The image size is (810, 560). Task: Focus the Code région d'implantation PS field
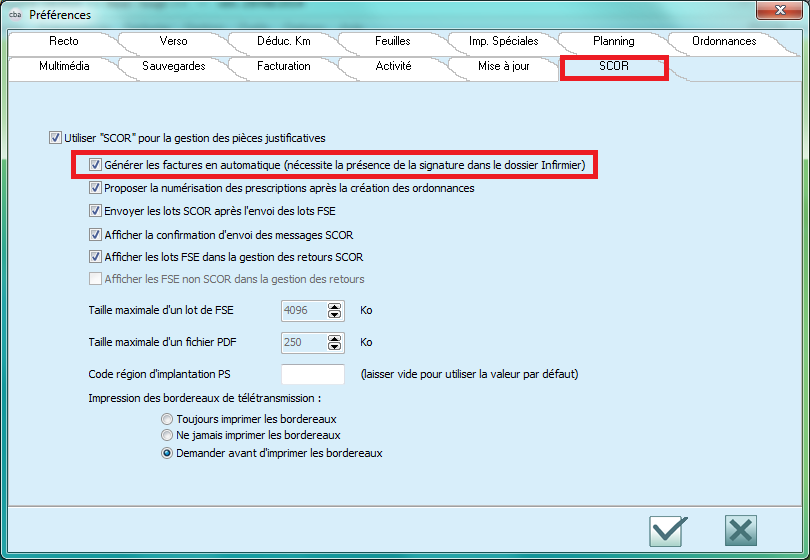313,374
